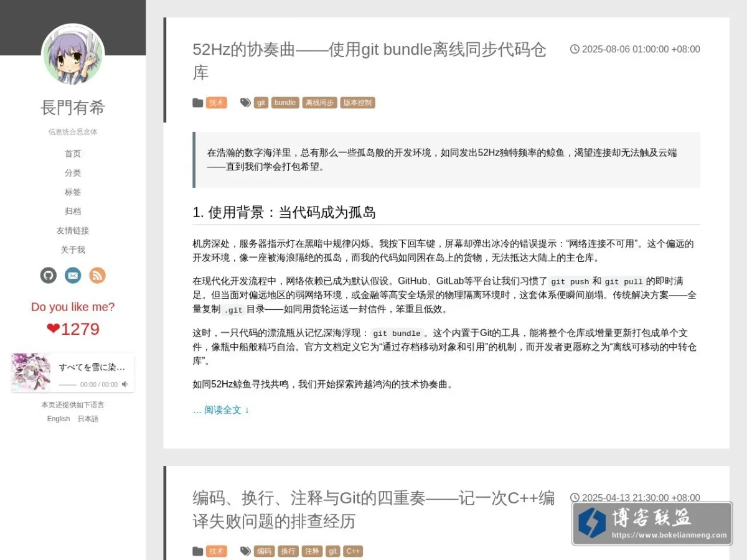Viewport: 747px width, 560px height.
Task: Click the like count 1279
Action: click(x=80, y=329)
